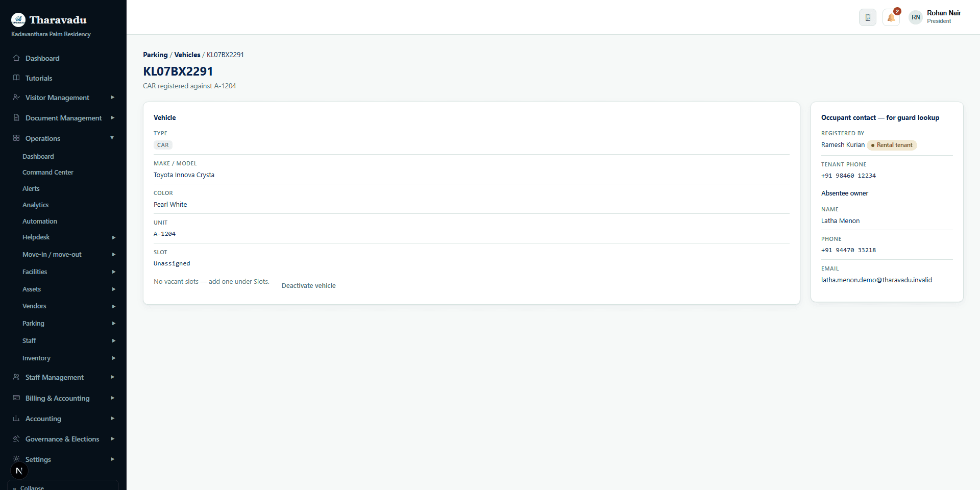Collapse the sidebar

[63, 486]
